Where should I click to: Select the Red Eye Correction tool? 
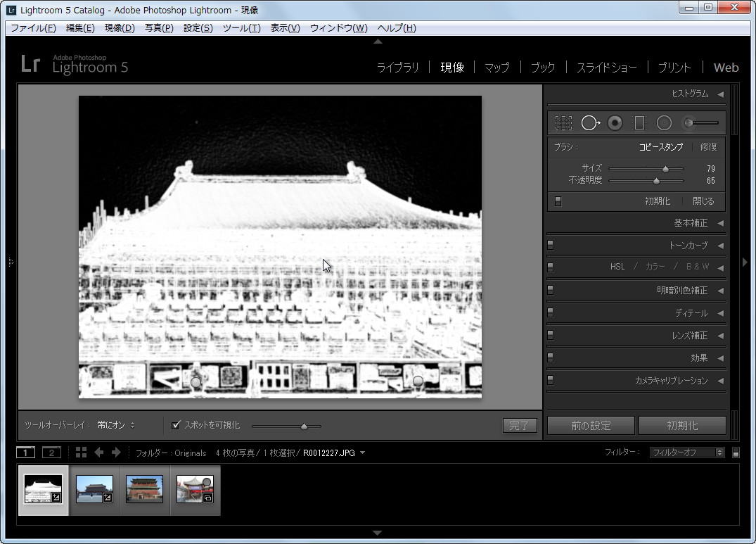click(x=615, y=123)
